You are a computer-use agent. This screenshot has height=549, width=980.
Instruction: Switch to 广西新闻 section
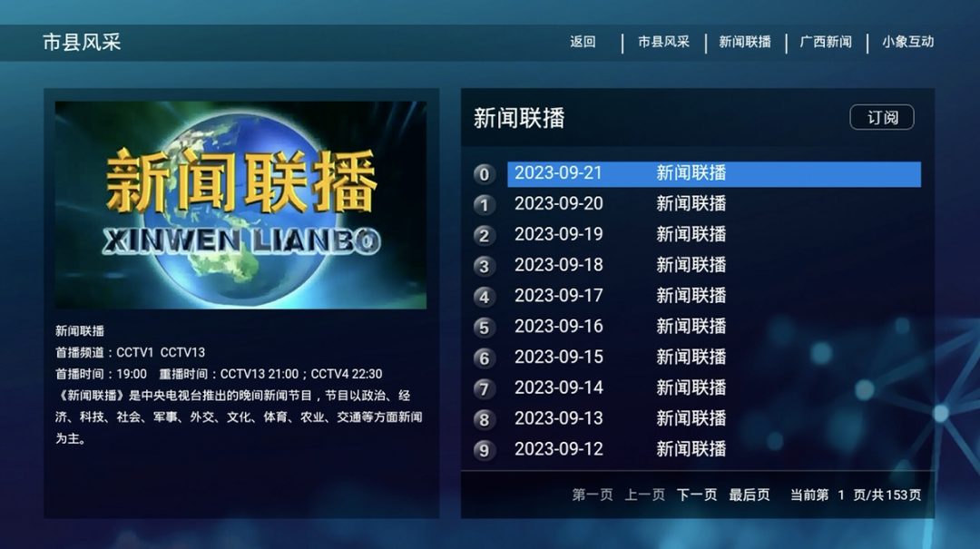pyautogui.click(x=826, y=42)
